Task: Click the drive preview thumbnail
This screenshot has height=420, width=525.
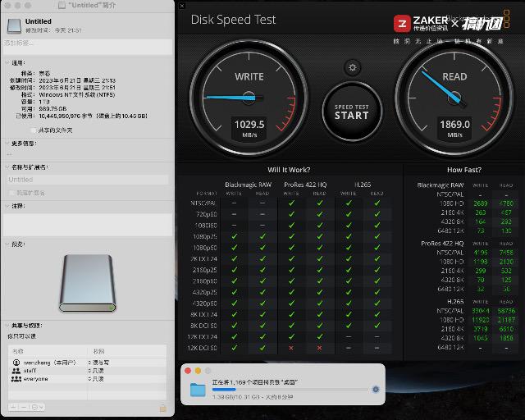Action: (88, 283)
